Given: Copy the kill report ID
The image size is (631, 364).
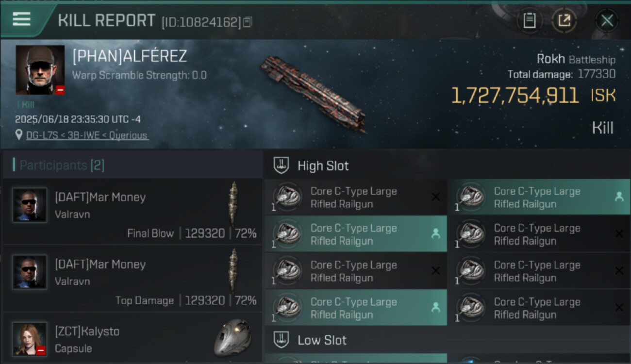Looking at the screenshot, I should point(248,22).
